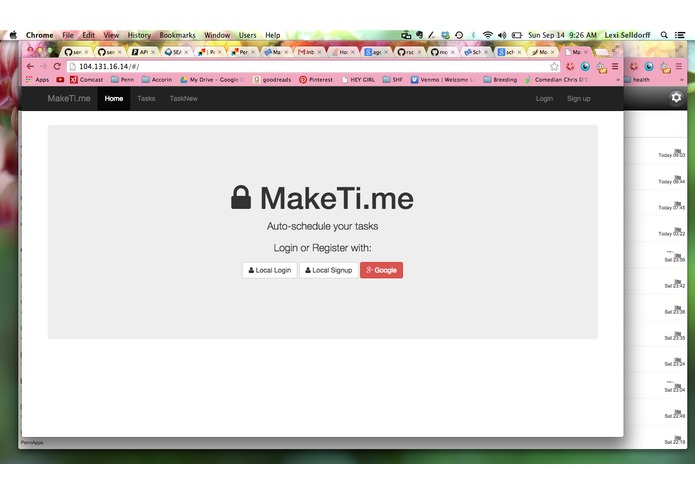Click the Local Signup button
This screenshot has width=695, height=494.
pyautogui.click(x=328, y=270)
